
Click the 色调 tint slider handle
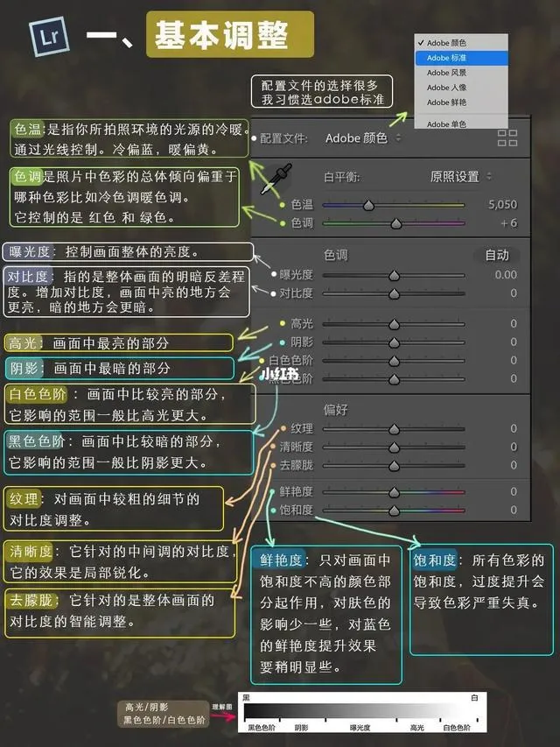point(396,223)
